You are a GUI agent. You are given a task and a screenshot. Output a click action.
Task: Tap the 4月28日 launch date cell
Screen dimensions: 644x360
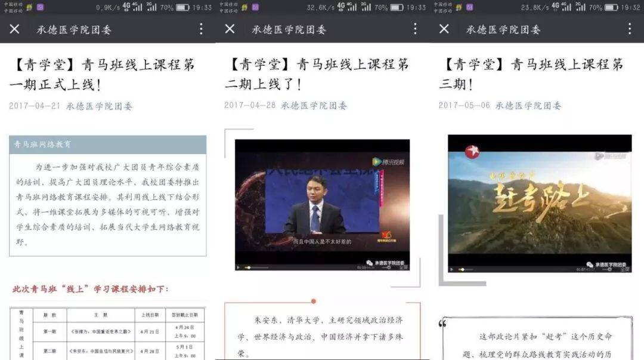150,352
